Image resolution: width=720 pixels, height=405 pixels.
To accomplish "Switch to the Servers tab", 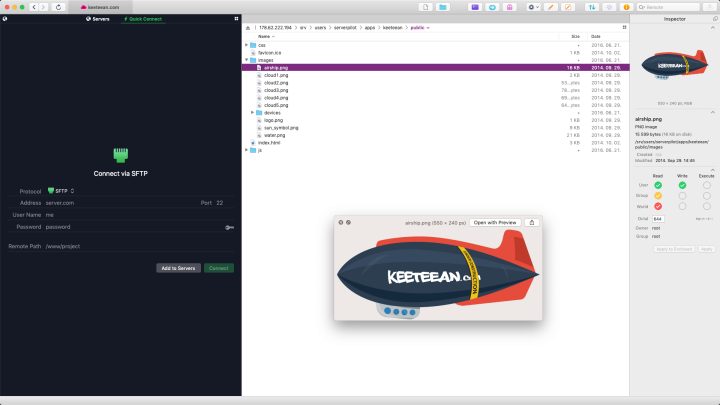I will (98, 19).
